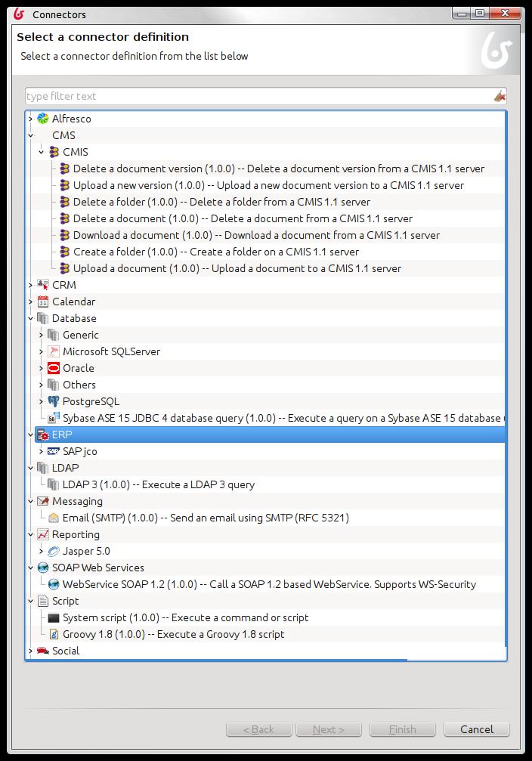Expand the PostgreSQL node
The image size is (532, 761).
[x=42, y=401]
